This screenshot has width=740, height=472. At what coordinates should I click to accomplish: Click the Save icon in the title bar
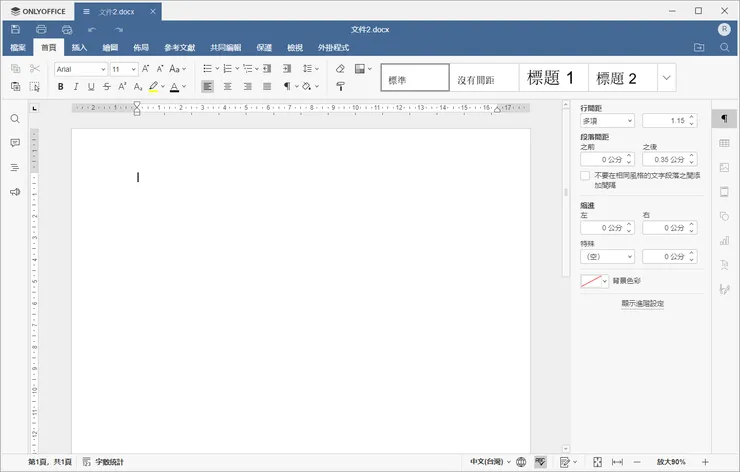point(16,29)
